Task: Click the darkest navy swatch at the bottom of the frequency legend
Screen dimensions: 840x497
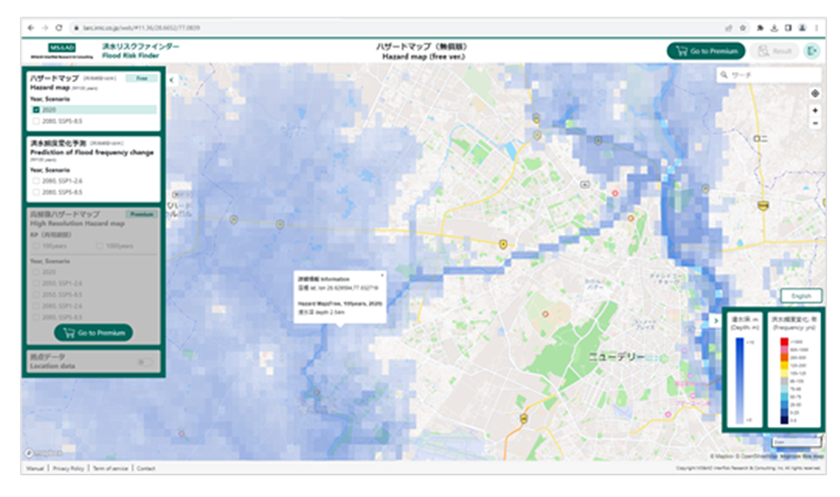Action: (x=784, y=420)
